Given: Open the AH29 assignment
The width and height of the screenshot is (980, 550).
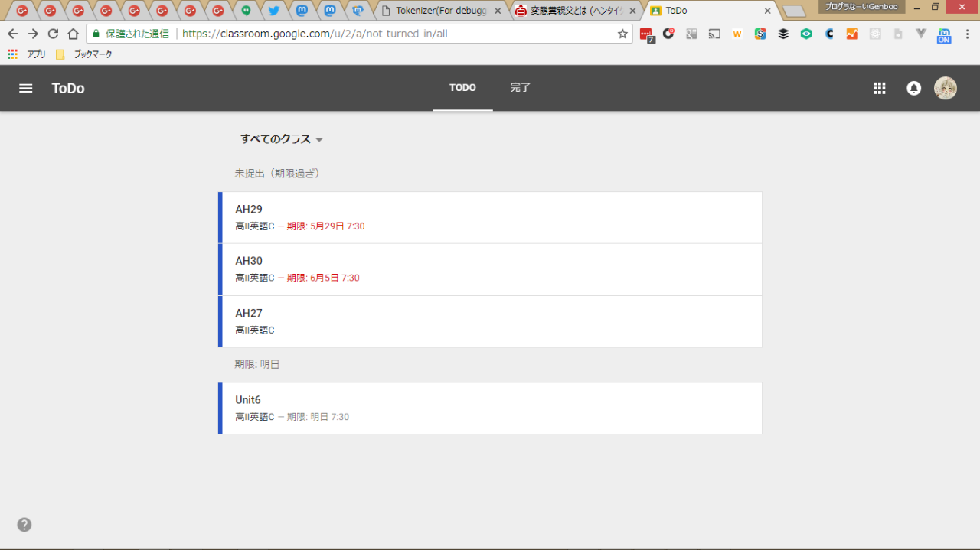Looking at the screenshot, I should pyautogui.click(x=490, y=217).
